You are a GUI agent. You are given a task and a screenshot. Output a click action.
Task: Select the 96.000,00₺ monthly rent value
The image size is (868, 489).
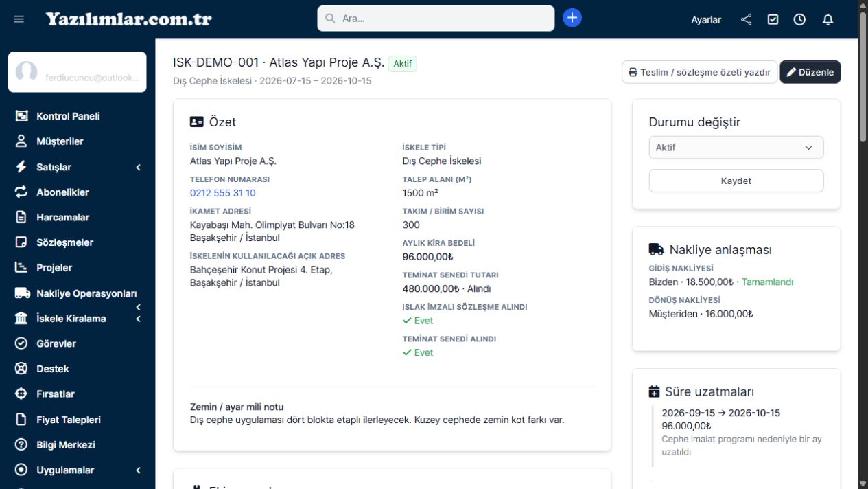click(x=428, y=257)
